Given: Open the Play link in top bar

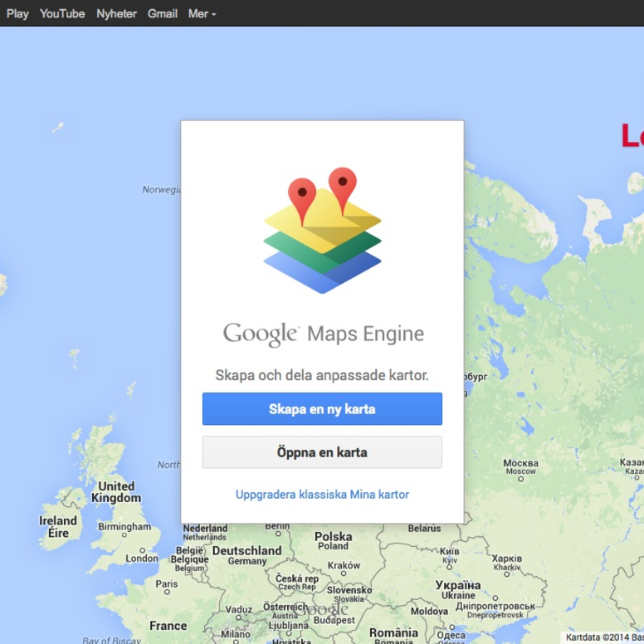Looking at the screenshot, I should pos(17,13).
